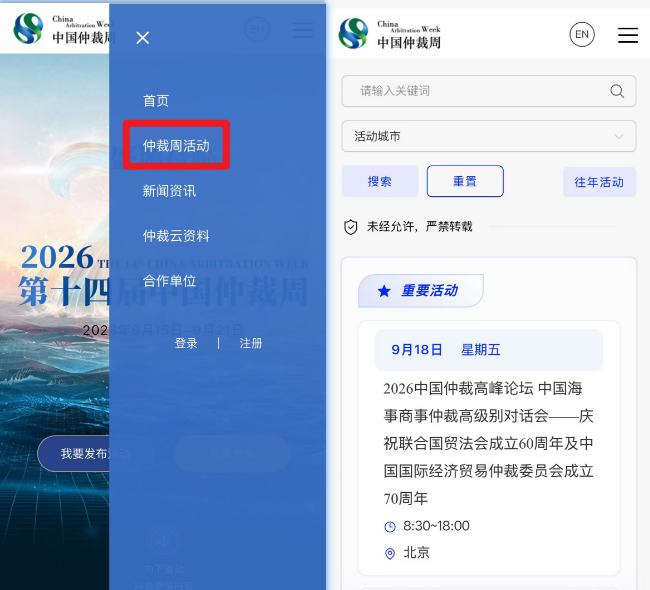650x590 pixels.
Task: Click the 未经允许，严禁转载 notice text
Action: (x=420, y=227)
